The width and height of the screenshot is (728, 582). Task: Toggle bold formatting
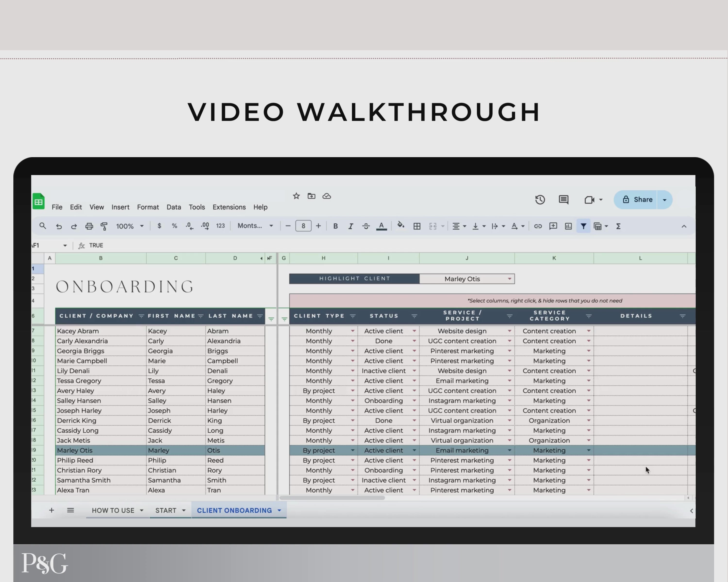pyautogui.click(x=335, y=226)
